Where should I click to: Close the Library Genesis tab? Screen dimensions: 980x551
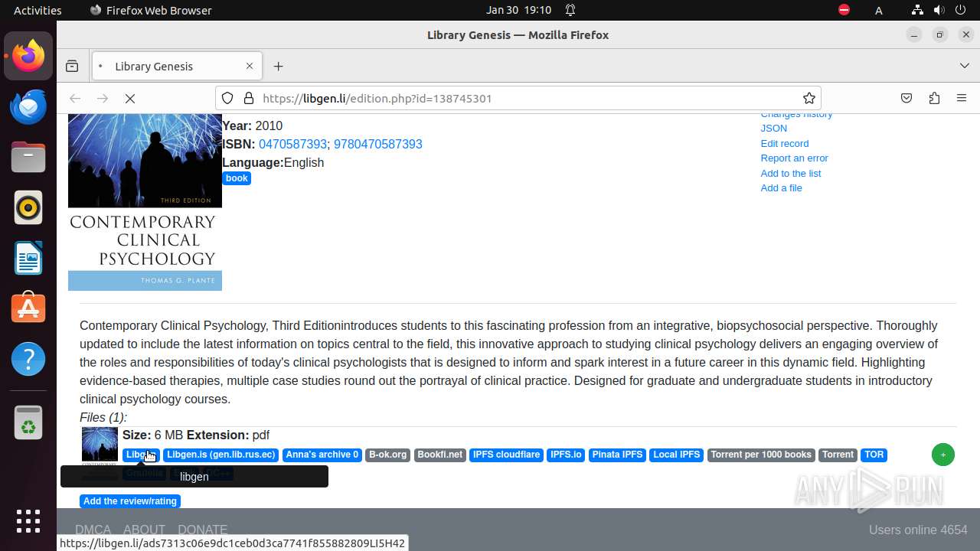(250, 67)
